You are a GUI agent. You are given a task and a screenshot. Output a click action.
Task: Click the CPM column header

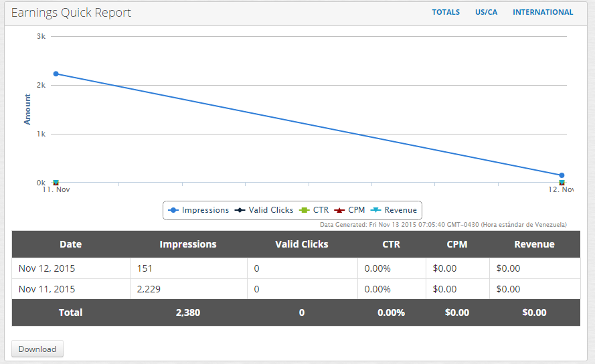pyautogui.click(x=457, y=244)
